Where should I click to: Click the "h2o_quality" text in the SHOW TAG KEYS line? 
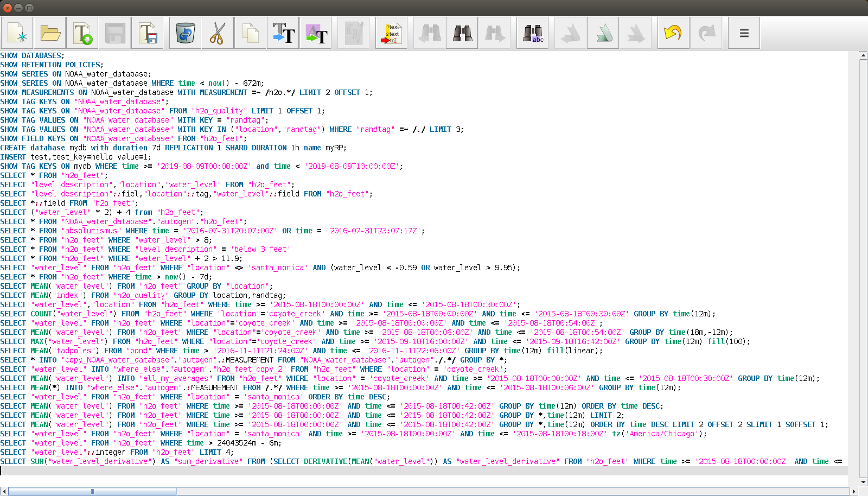(x=219, y=111)
